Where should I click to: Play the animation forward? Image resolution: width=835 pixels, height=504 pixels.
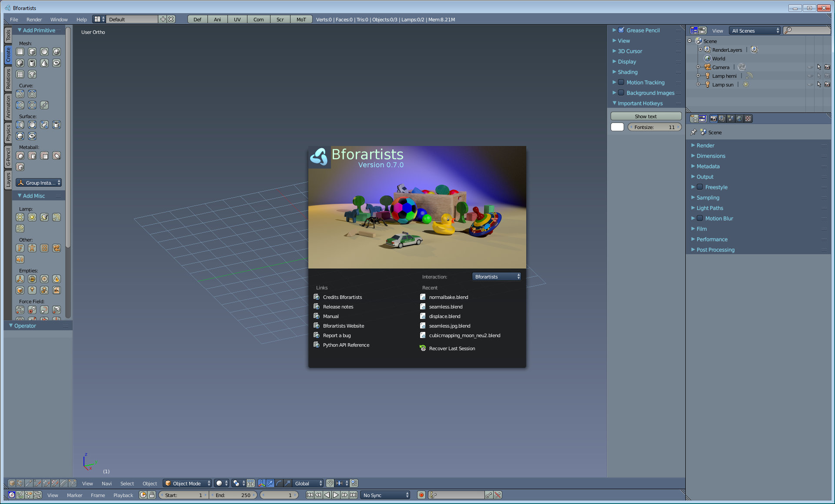[336, 495]
